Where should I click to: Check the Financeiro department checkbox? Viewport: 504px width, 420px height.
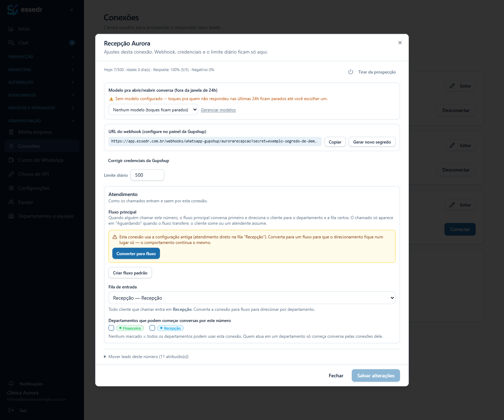(x=111, y=328)
